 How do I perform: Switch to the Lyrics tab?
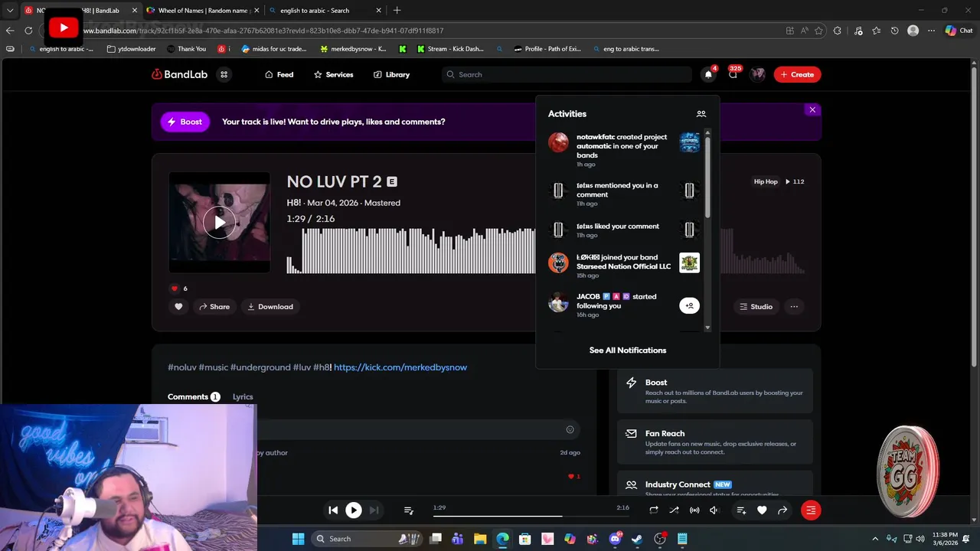tap(243, 396)
